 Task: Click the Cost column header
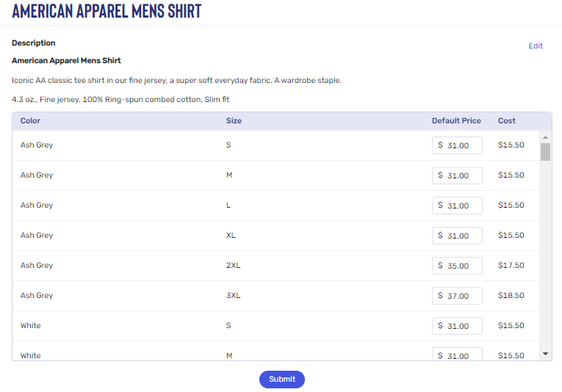click(506, 120)
